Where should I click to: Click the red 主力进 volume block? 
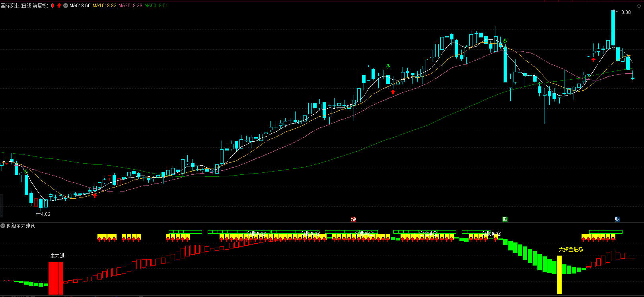[56, 278]
